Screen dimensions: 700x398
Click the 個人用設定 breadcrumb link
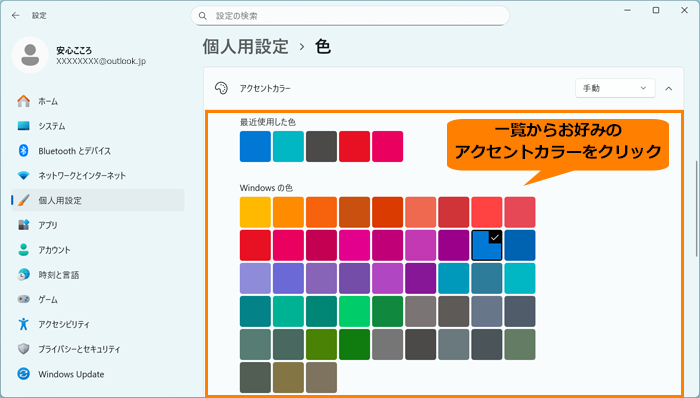point(246,46)
